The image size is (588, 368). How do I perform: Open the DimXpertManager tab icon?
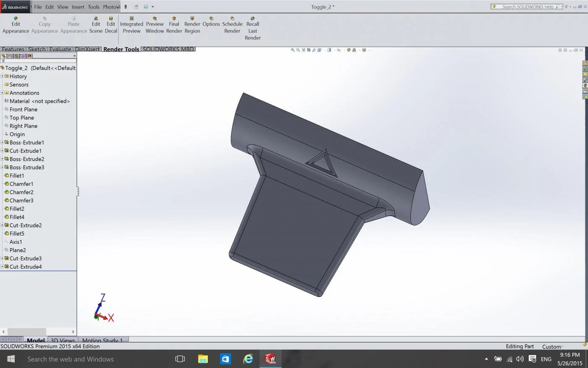[x=23, y=56]
